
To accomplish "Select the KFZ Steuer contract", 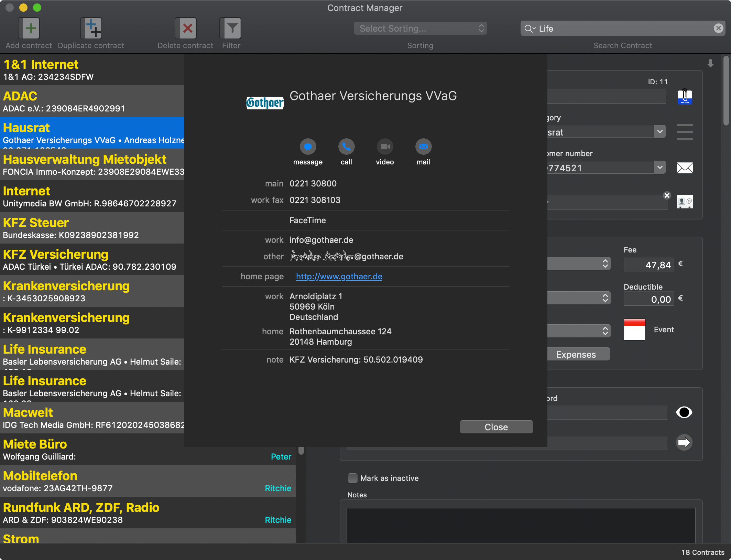I will click(92, 228).
